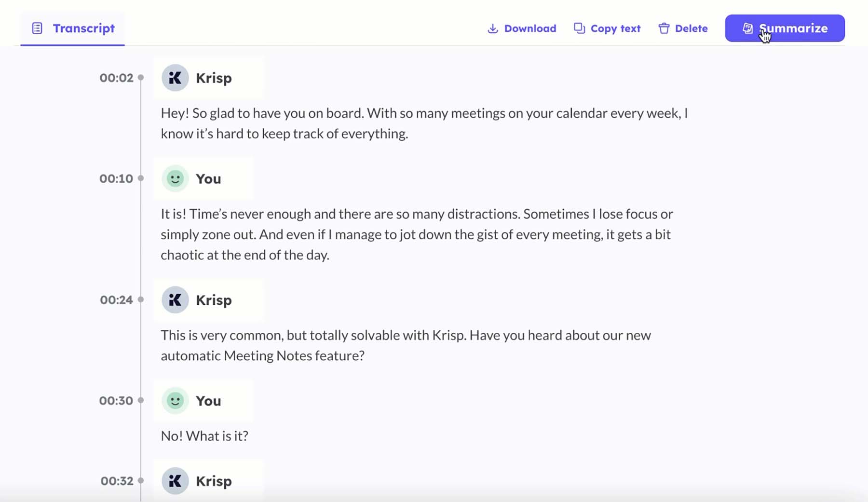
Task: Select the Delete option
Action: pos(692,28)
